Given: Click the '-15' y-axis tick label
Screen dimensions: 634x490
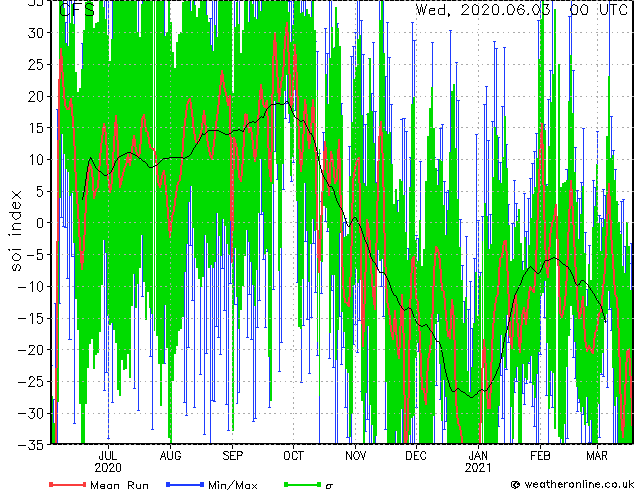Looking at the screenshot, I should pyautogui.click(x=31, y=319).
